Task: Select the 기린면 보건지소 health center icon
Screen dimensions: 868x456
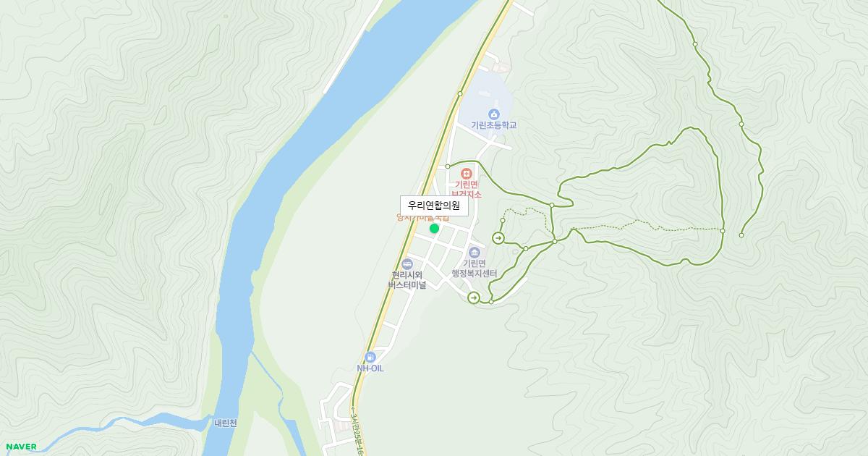Action: (x=467, y=174)
